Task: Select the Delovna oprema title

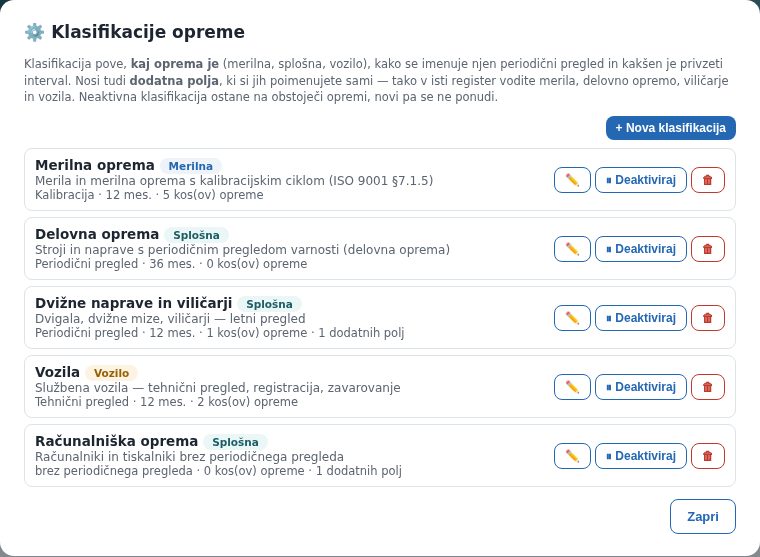Action: point(97,234)
